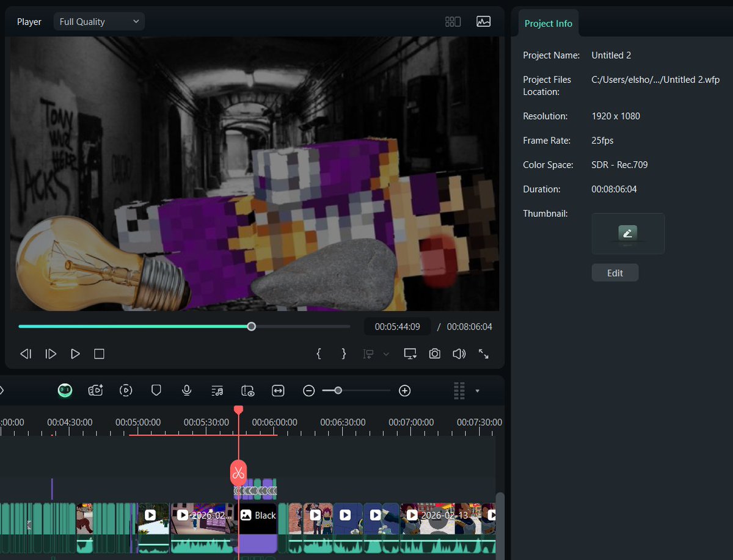Viewport: 733px width, 560px height.
Task: Open the player volume speaker icon
Action: [x=459, y=354]
